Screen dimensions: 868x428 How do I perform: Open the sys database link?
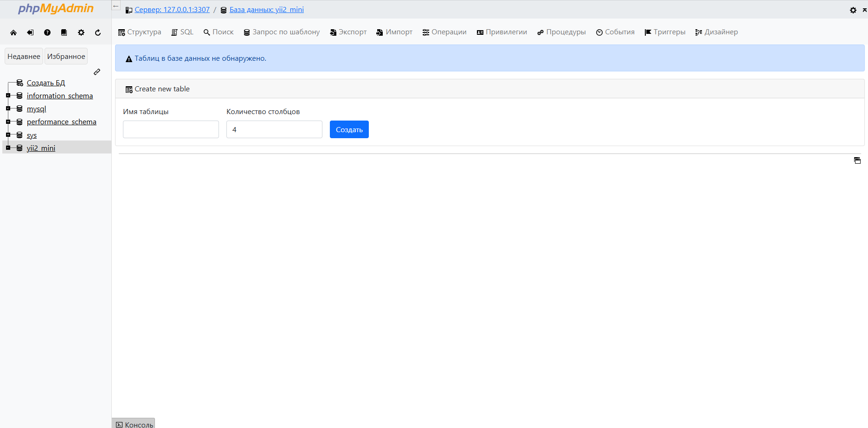coord(32,135)
